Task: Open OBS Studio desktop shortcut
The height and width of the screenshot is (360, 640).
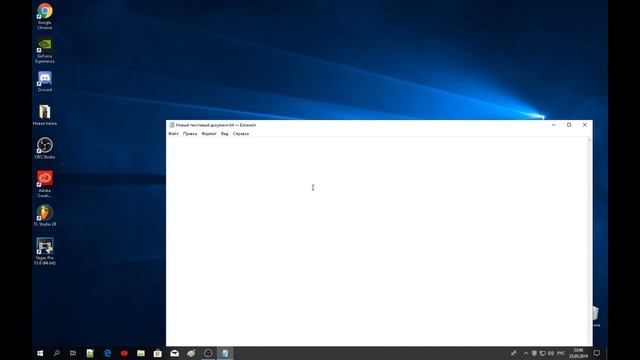Action: 44,148
